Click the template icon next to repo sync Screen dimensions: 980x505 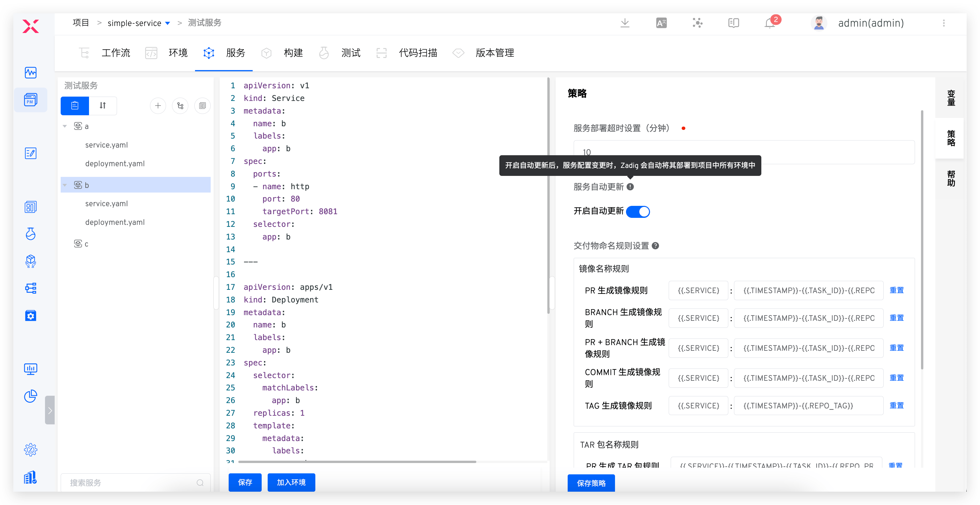[x=202, y=105]
